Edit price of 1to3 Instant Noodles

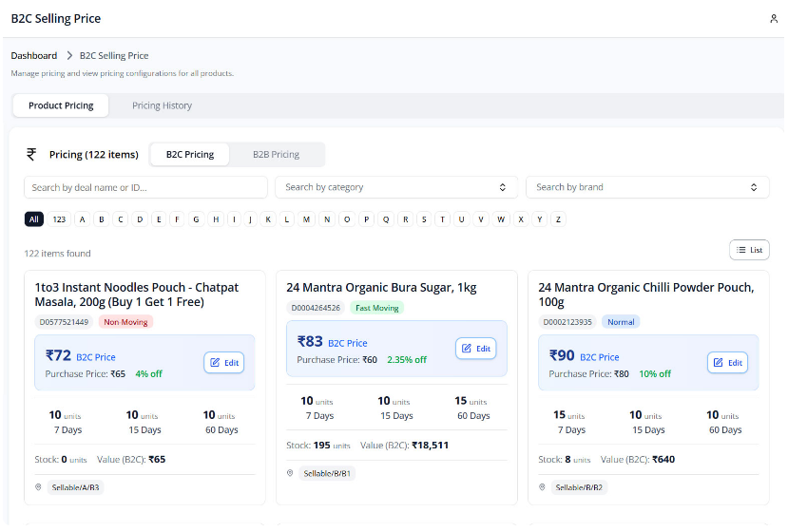pos(224,363)
